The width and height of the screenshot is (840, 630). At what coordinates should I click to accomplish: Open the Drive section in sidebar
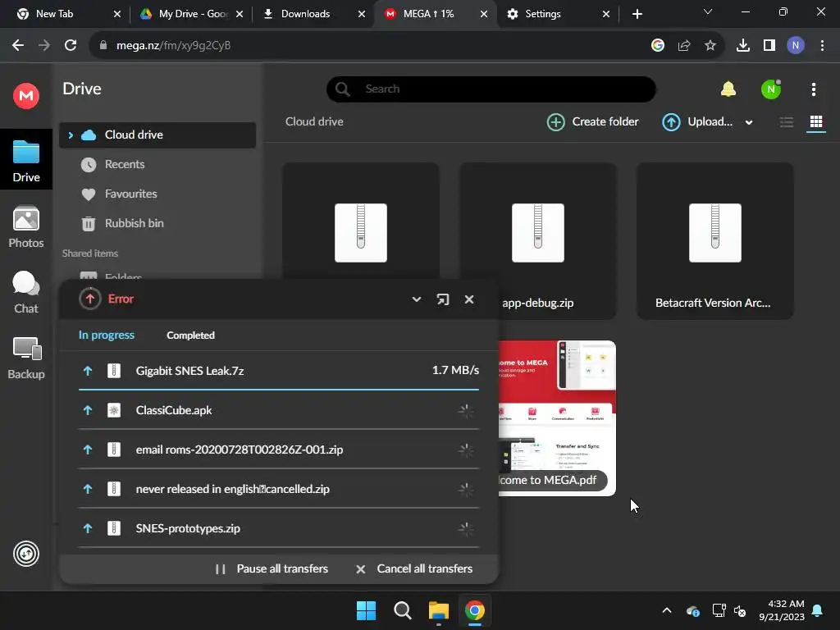pos(25,160)
